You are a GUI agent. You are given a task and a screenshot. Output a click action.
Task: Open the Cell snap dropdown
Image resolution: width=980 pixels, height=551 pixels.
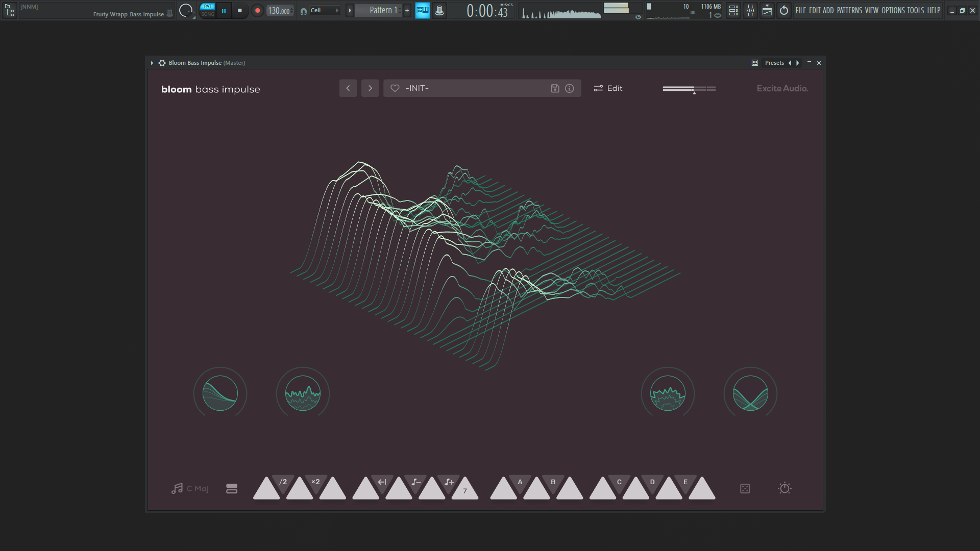[324, 10]
